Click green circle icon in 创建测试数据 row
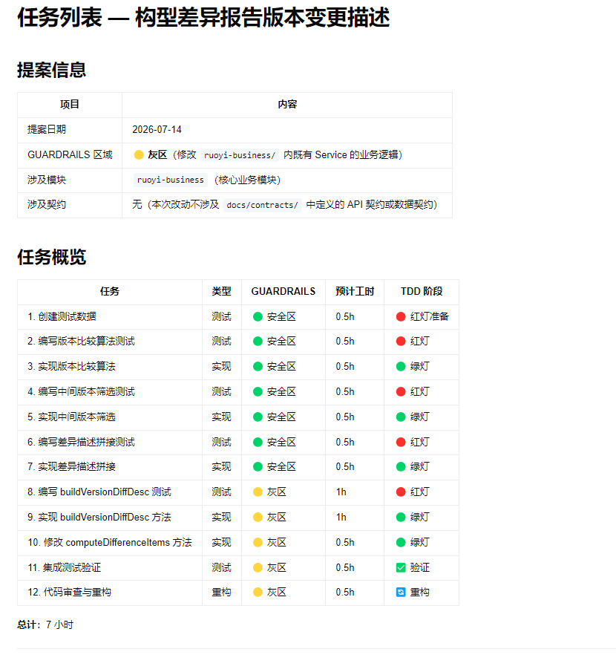 (x=258, y=317)
